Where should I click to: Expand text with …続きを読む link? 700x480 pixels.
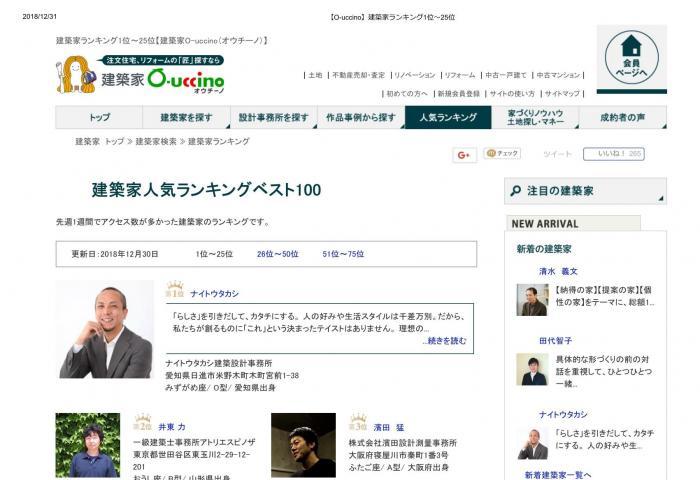click(444, 340)
